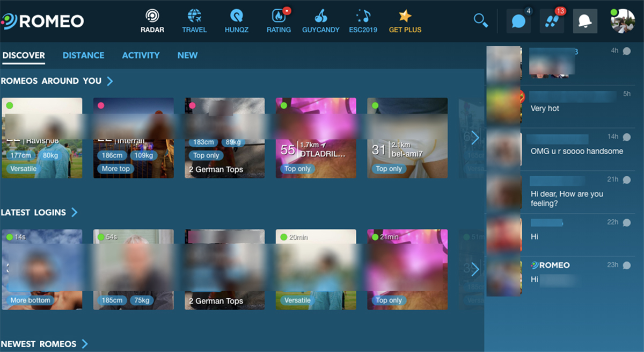Expand Newest Romeos section

tap(85, 344)
